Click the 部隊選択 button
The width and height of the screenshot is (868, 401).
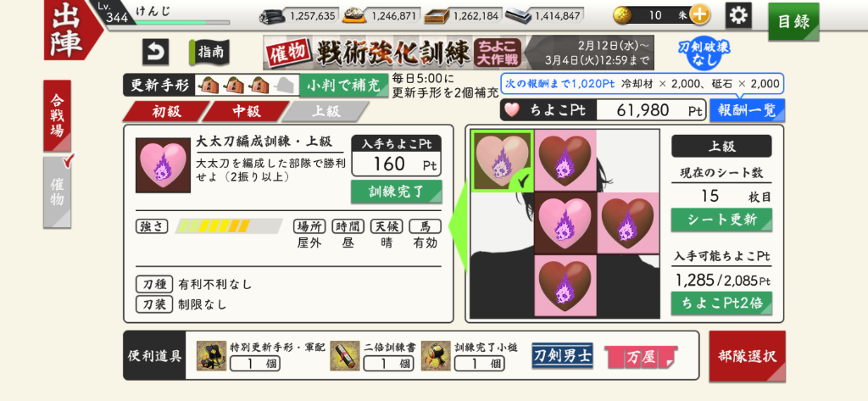747,356
